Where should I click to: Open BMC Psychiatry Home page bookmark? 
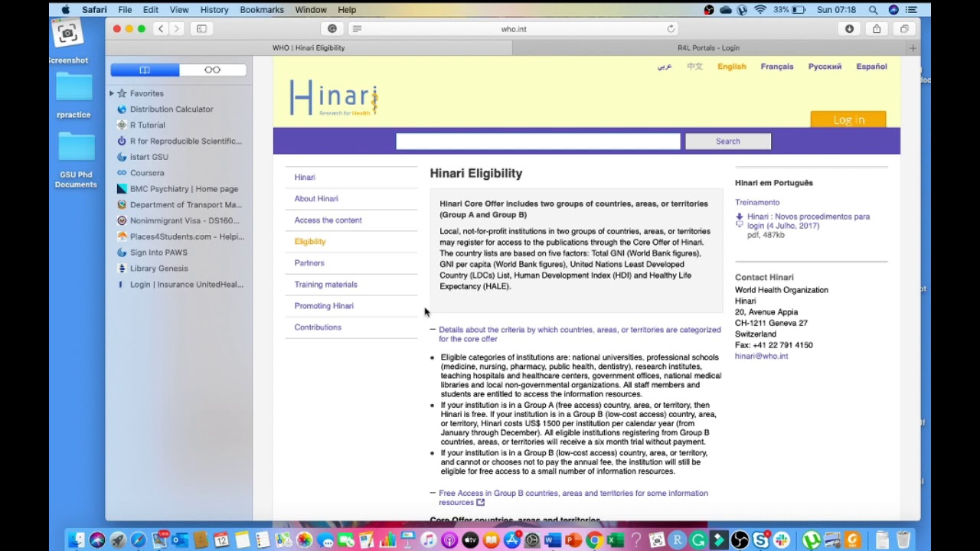pos(184,189)
